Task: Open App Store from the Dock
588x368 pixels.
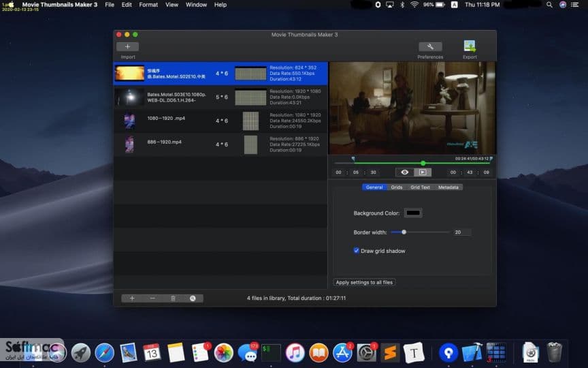Action: pos(342,353)
